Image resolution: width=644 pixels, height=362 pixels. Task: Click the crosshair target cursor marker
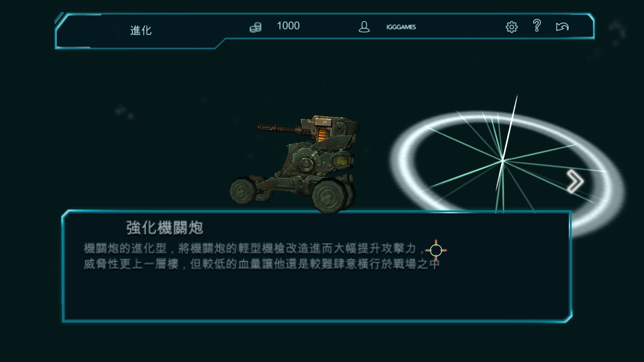pyautogui.click(x=436, y=250)
